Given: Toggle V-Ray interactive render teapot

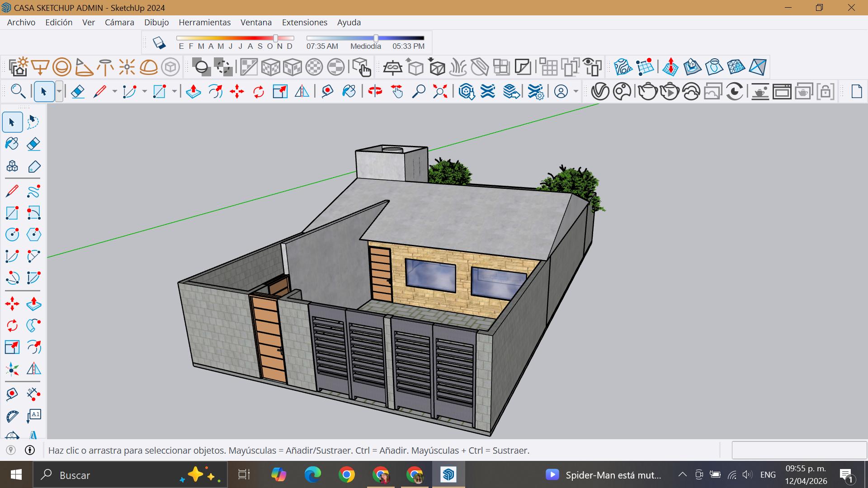Looking at the screenshot, I should click(670, 92).
